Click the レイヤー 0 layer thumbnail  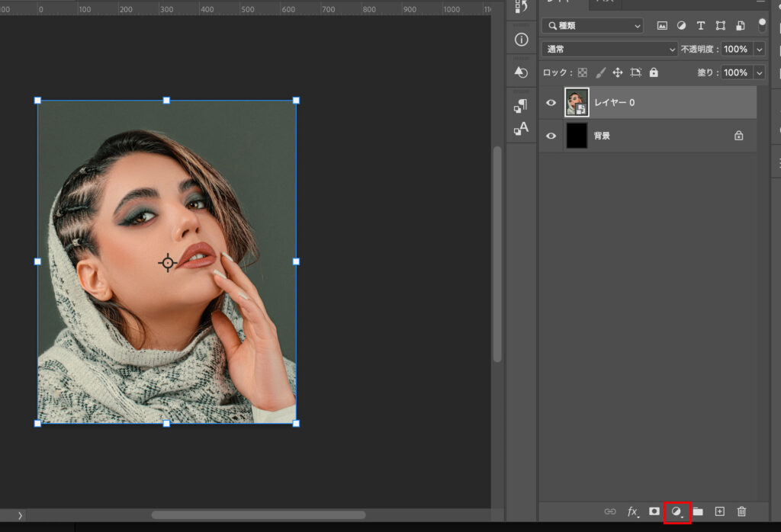[577, 102]
